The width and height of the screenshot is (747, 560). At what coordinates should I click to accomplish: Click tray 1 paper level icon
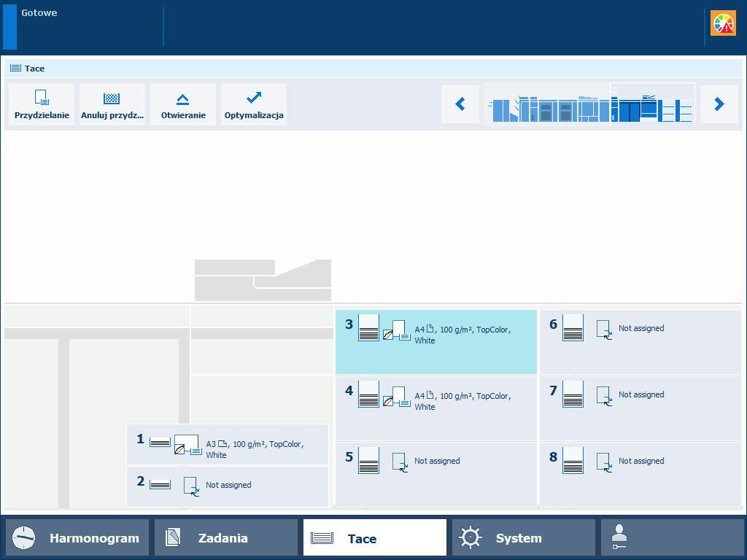[160, 443]
